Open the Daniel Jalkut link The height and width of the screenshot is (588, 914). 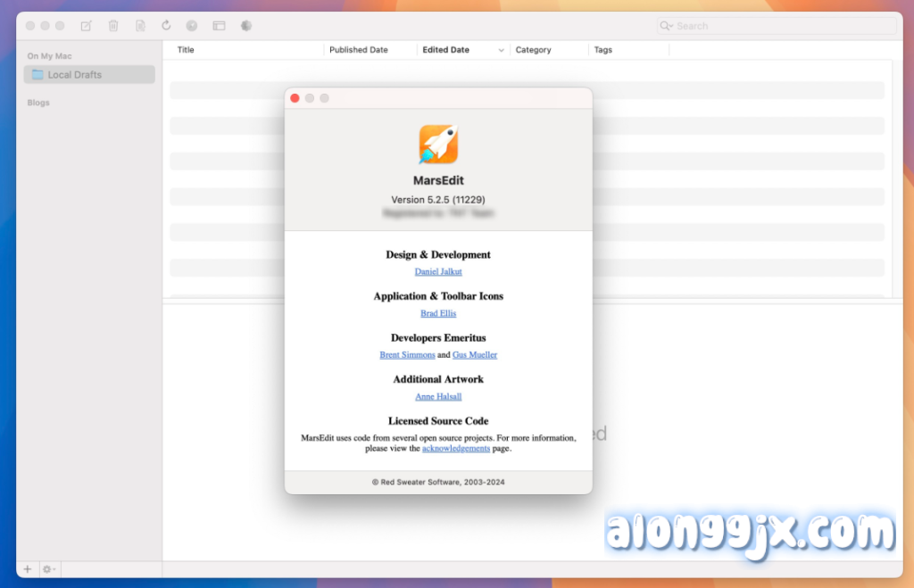click(438, 271)
